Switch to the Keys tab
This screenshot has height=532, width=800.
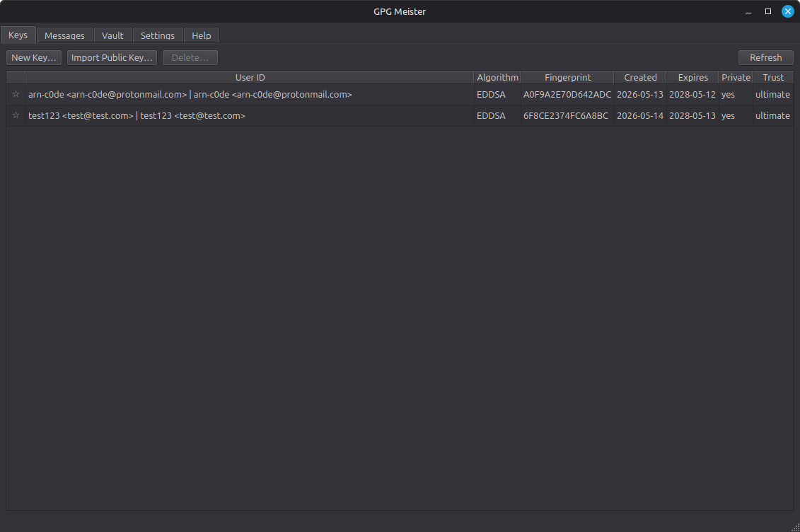pos(18,35)
